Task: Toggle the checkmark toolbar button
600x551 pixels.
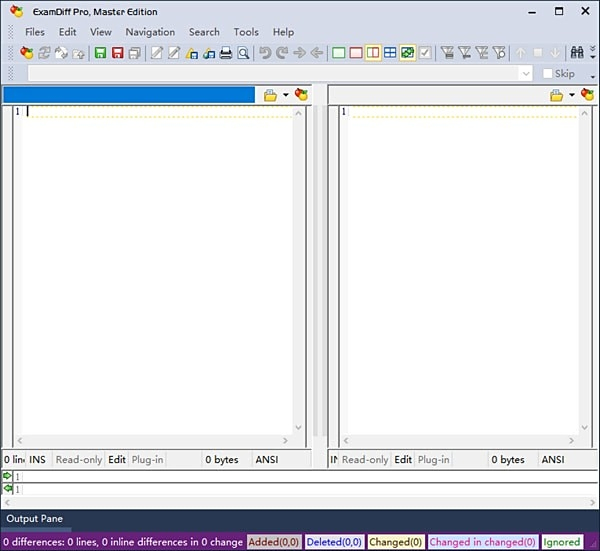Action: point(425,53)
